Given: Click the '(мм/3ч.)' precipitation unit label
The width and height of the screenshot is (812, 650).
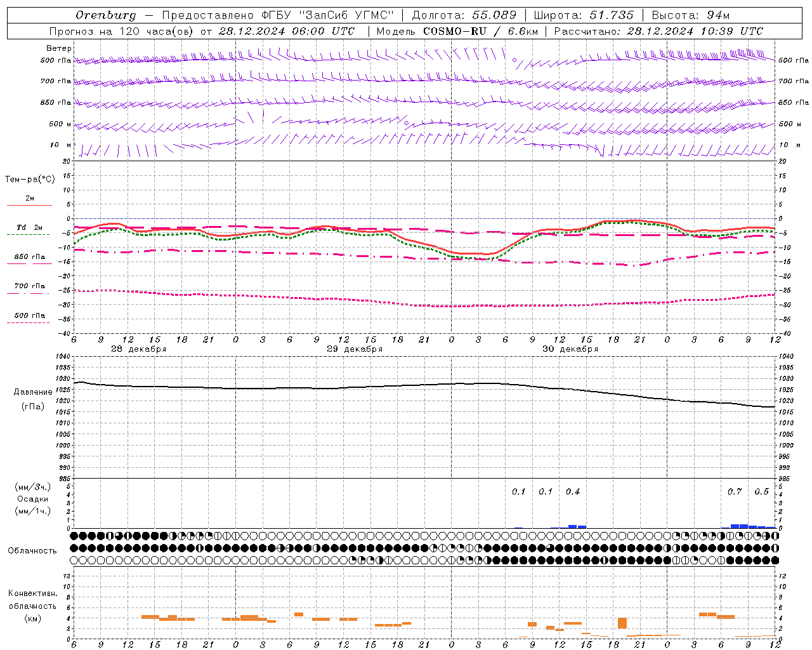Looking at the screenshot, I should [32, 487].
